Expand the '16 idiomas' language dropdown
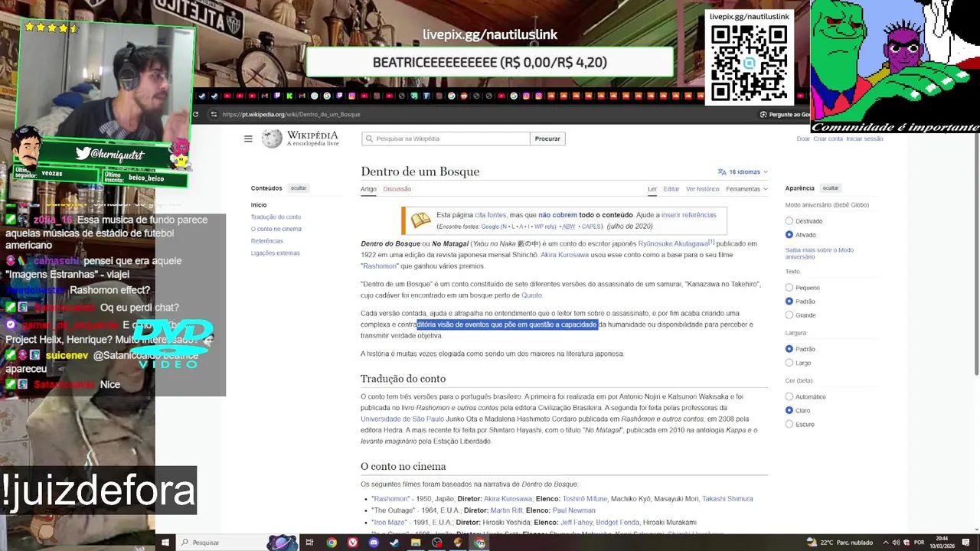This screenshot has height=551, width=980. [743, 172]
